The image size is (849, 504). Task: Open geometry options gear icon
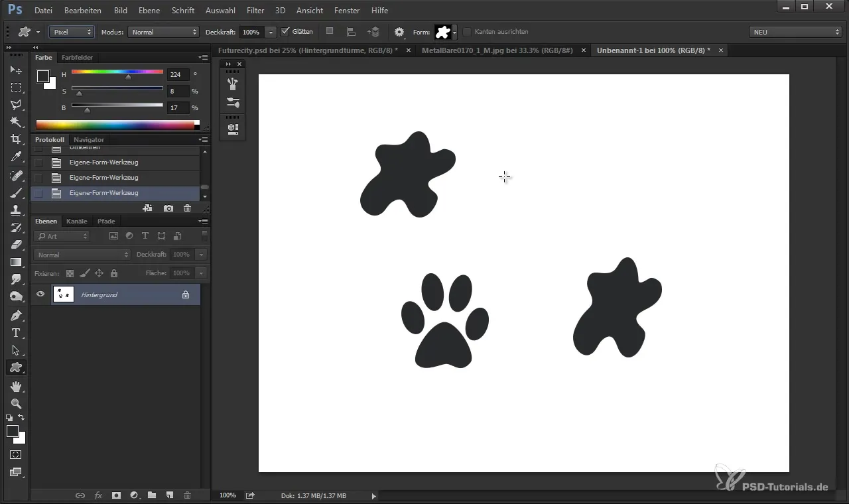(399, 32)
